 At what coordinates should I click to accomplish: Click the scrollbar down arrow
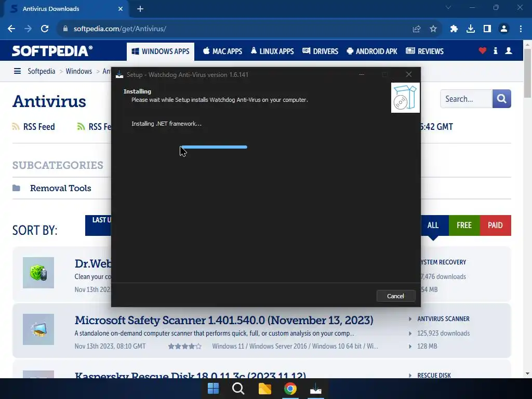tap(528, 374)
